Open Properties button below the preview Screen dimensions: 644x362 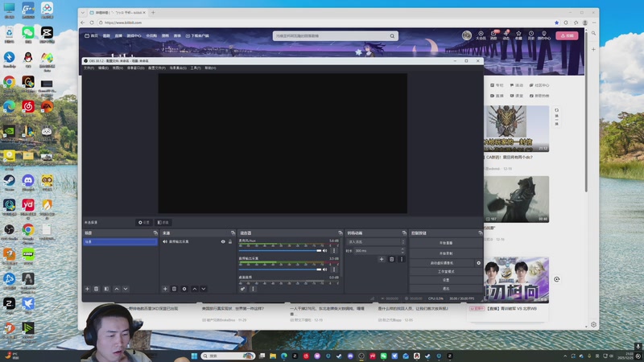(x=144, y=223)
